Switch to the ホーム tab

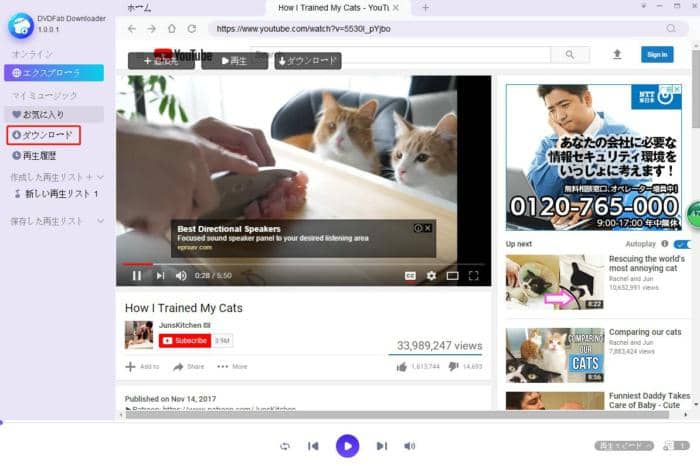tap(140, 8)
